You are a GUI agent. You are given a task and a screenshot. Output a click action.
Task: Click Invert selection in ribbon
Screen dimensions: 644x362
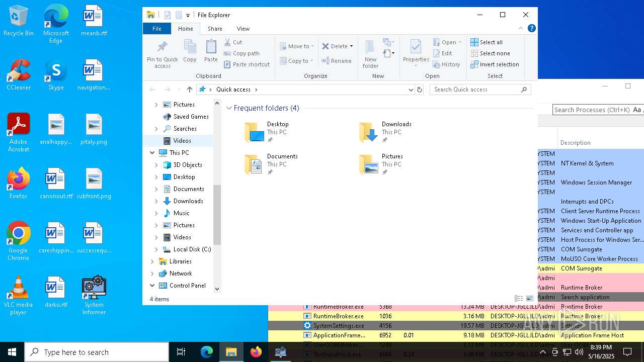click(495, 64)
